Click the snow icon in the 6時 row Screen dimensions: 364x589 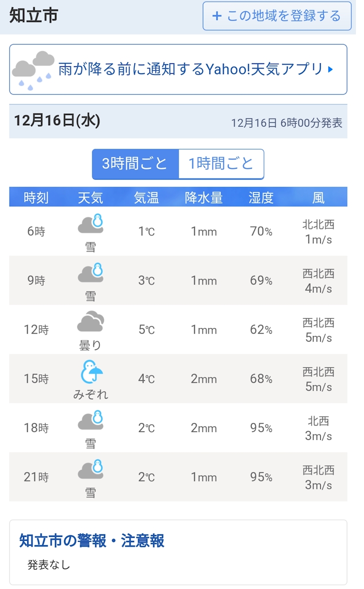[91, 224]
